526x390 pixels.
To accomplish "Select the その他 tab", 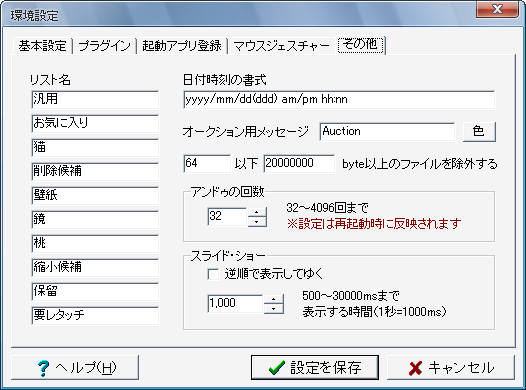I will click(x=361, y=44).
